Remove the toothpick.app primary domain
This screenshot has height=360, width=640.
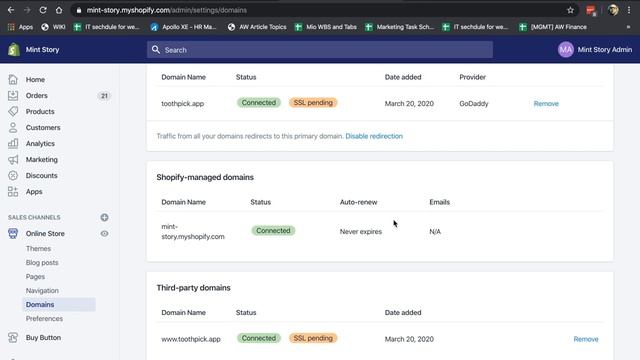point(546,104)
